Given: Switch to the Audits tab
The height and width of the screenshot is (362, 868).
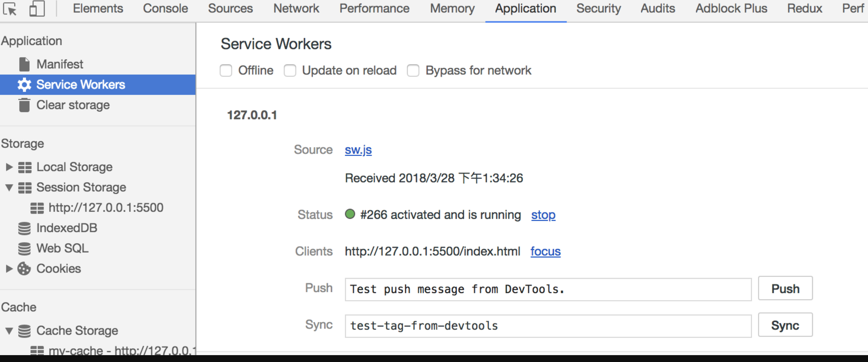Looking at the screenshot, I should (658, 8).
